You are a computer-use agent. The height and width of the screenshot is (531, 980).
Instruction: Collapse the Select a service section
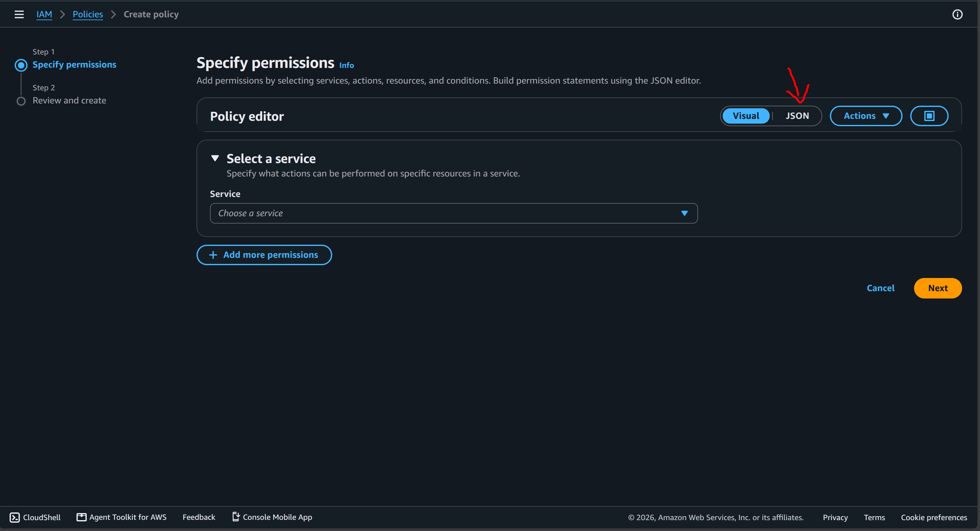pos(215,158)
